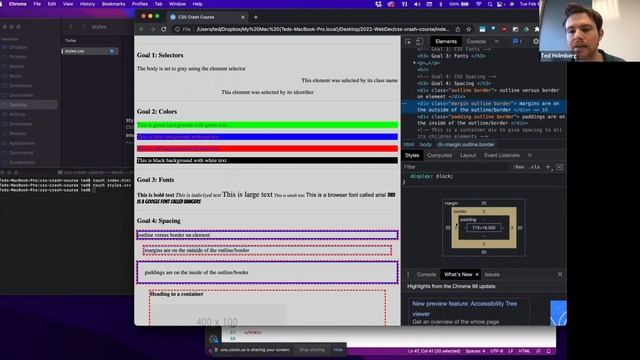Select the 'Goal 3: Fonts' h3 node
This screenshot has width=640, height=360.
click(451, 56)
